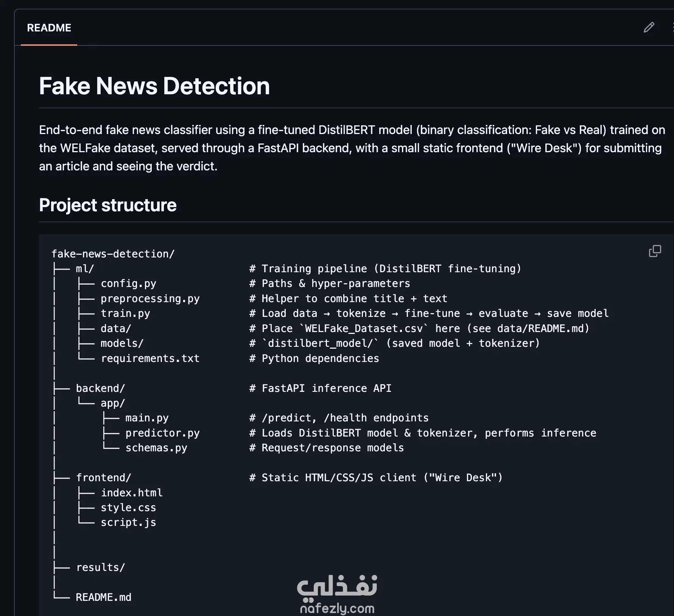Click the description paragraph about DistilBERT
This screenshot has width=674, height=616.
[x=352, y=148]
